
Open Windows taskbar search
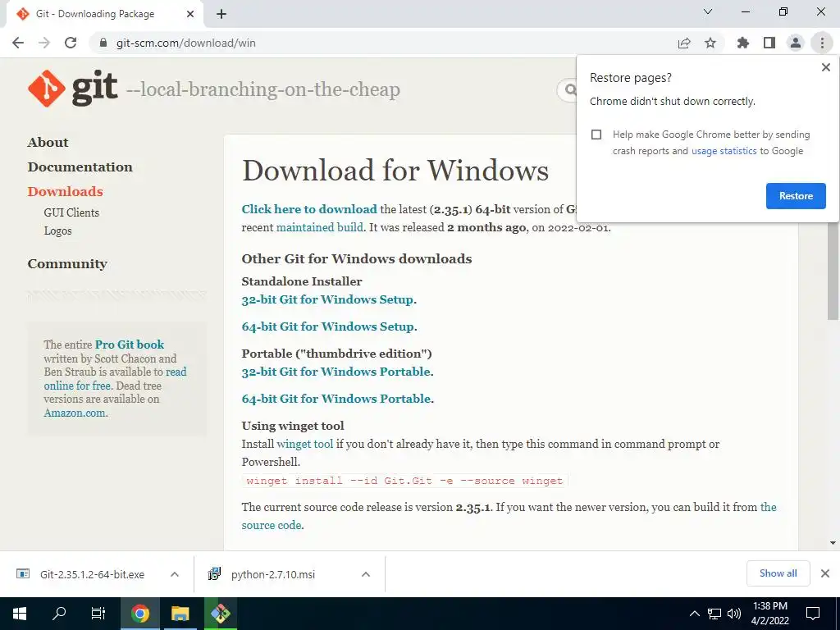[59, 614]
